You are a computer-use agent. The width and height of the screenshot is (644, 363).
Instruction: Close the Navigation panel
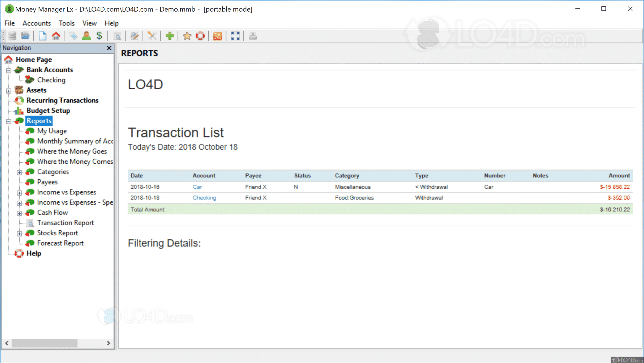coord(109,48)
